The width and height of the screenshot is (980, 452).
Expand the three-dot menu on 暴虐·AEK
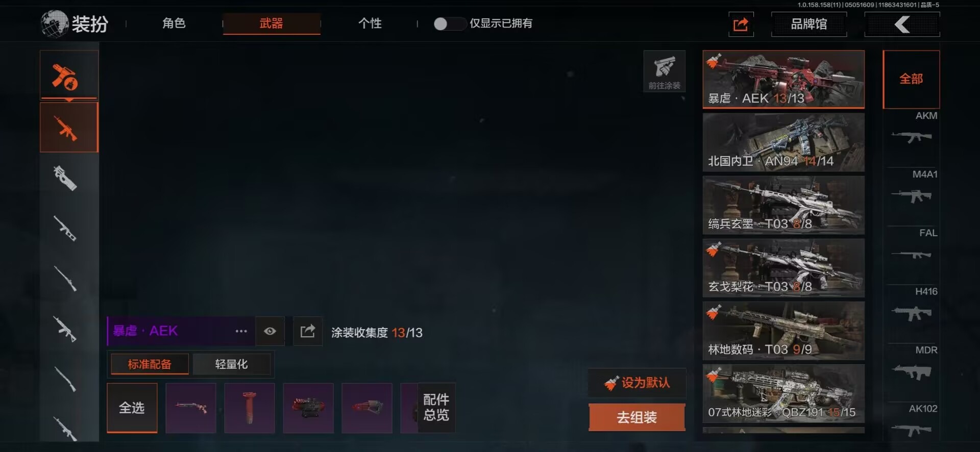click(x=241, y=331)
